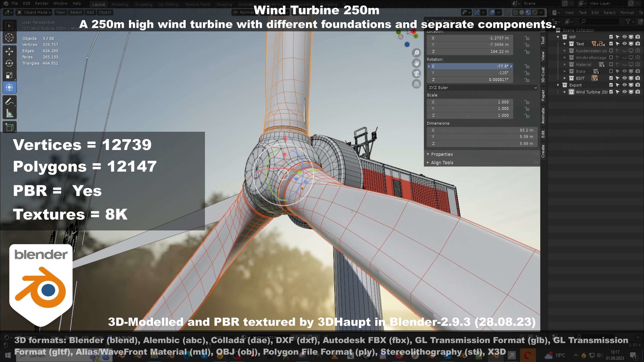Switch perspective/orthographic grid icon
The image size is (644, 362).
click(x=416, y=84)
